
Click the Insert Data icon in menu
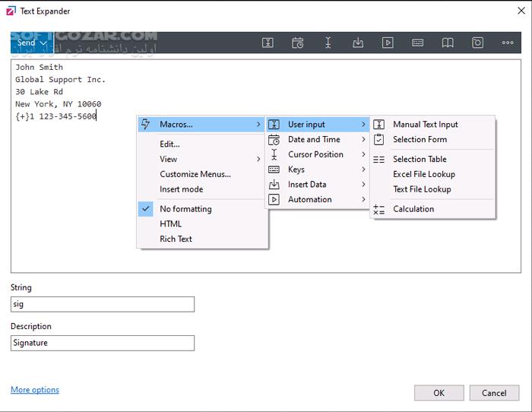274,184
